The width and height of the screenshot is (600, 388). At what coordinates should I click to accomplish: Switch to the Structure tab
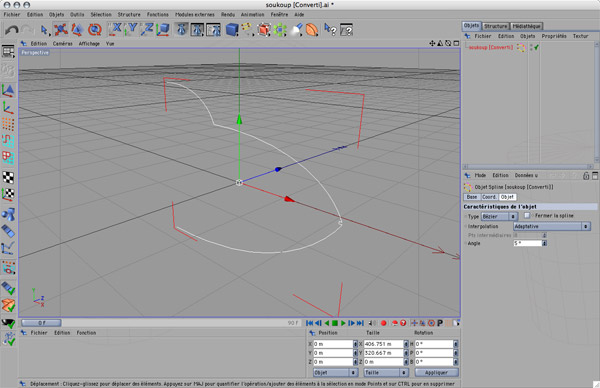pyautogui.click(x=496, y=26)
